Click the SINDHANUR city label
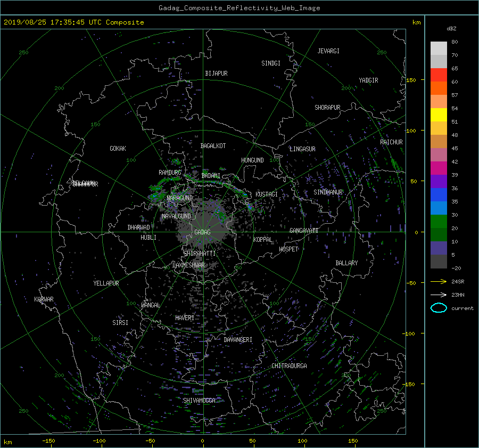The width and height of the screenshot is (479, 448). [328, 192]
